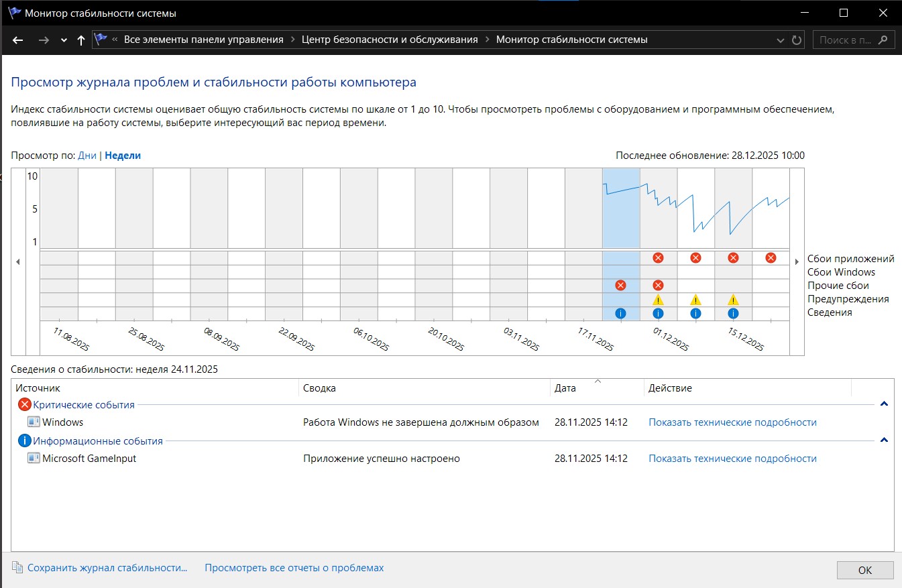Open the chevron after 'Центр безопасности и обслуживания'
Image resolution: width=902 pixels, height=588 pixels.
pyautogui.click(x=487, y=40)
